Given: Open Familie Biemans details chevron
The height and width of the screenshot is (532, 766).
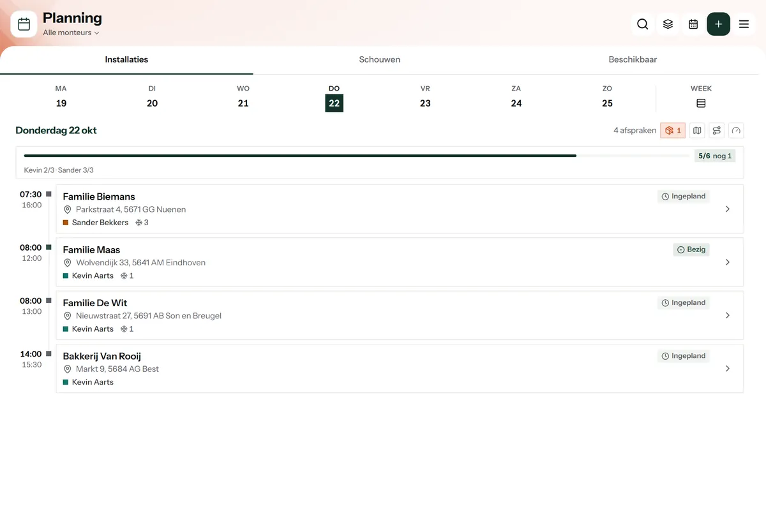Looking at the screenshot, I should (x=728, y=209).
